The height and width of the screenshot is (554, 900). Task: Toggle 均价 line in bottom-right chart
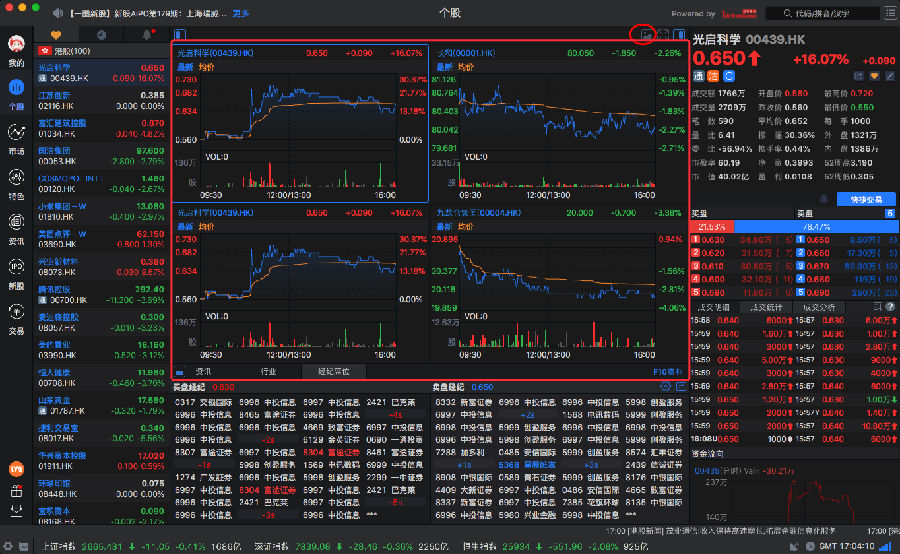[466, 227]
